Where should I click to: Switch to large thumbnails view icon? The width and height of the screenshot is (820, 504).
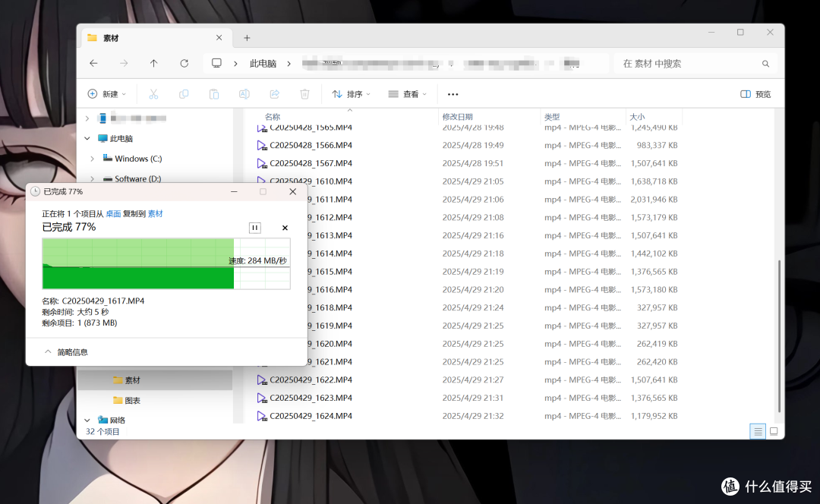tap(774, 431)
